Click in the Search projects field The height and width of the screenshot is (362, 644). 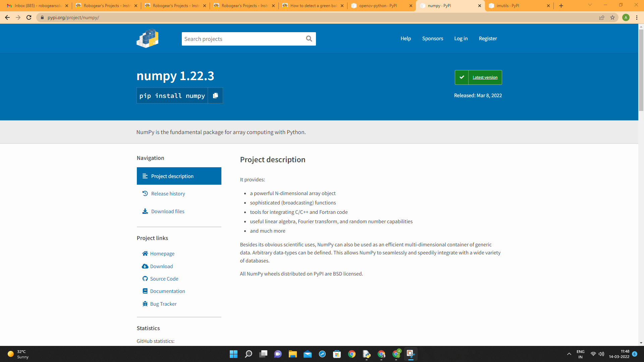click(x=241, y=39)
